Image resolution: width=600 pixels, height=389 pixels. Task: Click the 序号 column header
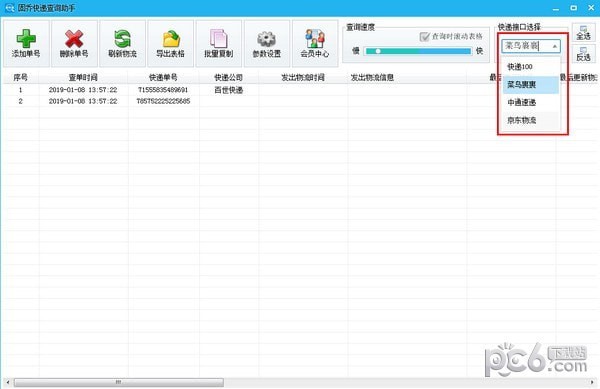click(21, 77)
